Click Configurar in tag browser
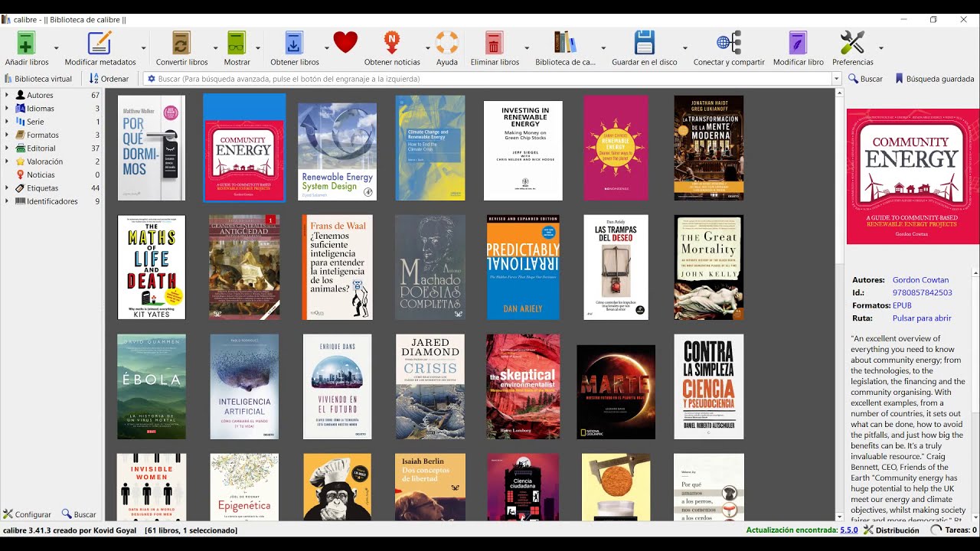Image resolution: width=980 pixels, height=551 pixels. (x=27, y=514)
